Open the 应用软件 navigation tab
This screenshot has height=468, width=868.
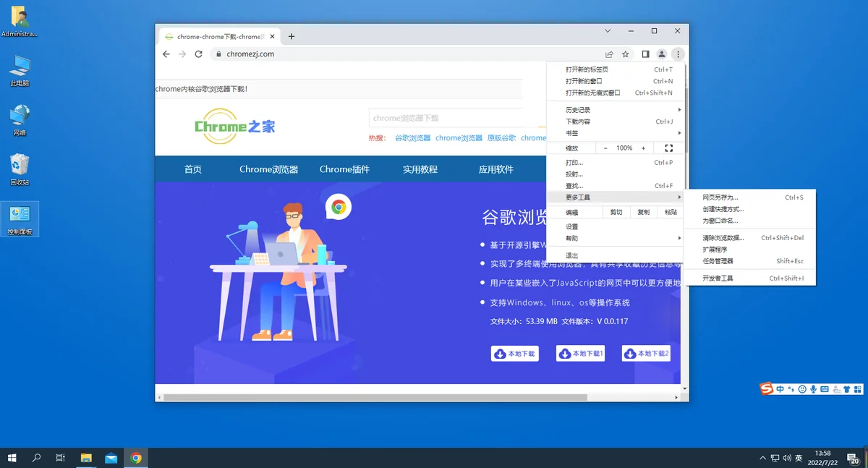[x=496, y=169]
